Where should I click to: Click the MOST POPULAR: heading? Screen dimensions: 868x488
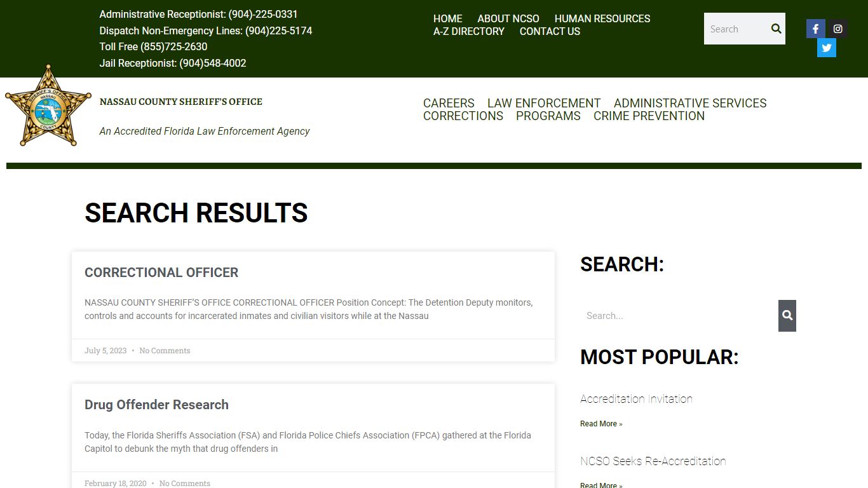pyautogui.click(x=660, y=357)
